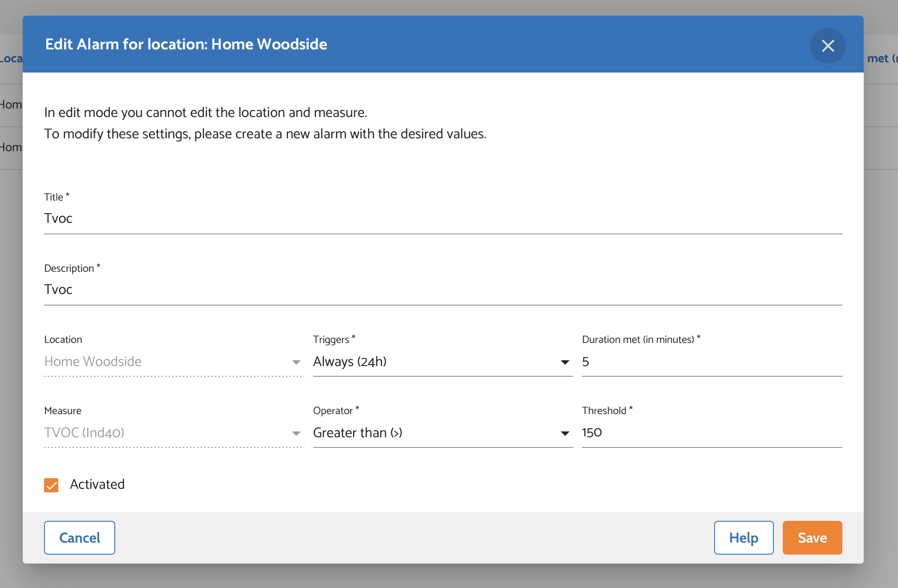Viewport: 898px width, 588px height.
Task: Click the Measure dropdown arrow
Action: click(296, 433)
